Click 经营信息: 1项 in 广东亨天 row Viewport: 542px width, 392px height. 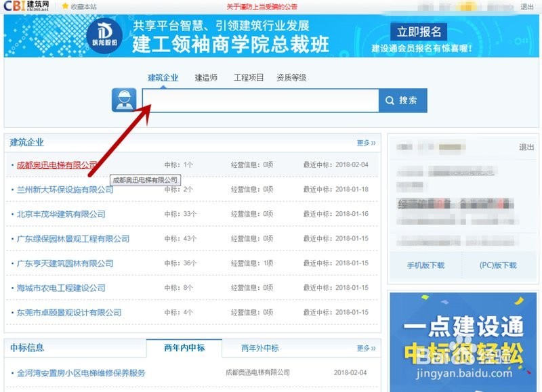[252, 263]
